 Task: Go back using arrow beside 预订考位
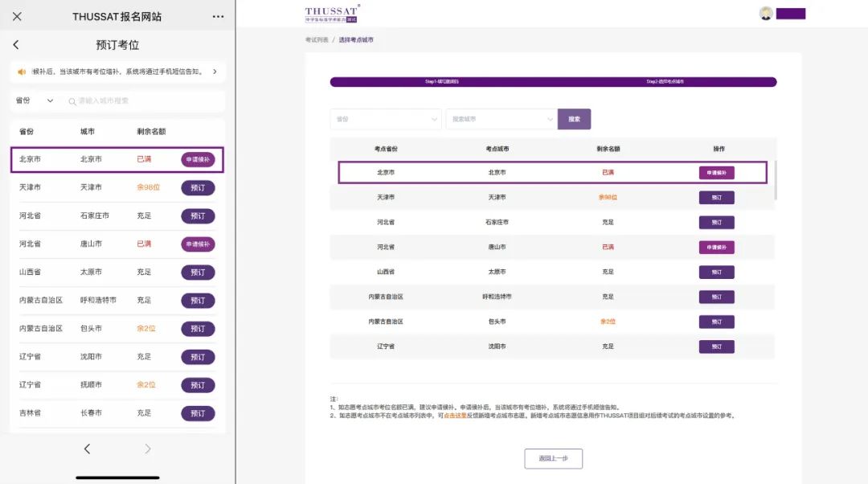pos(16,45)
